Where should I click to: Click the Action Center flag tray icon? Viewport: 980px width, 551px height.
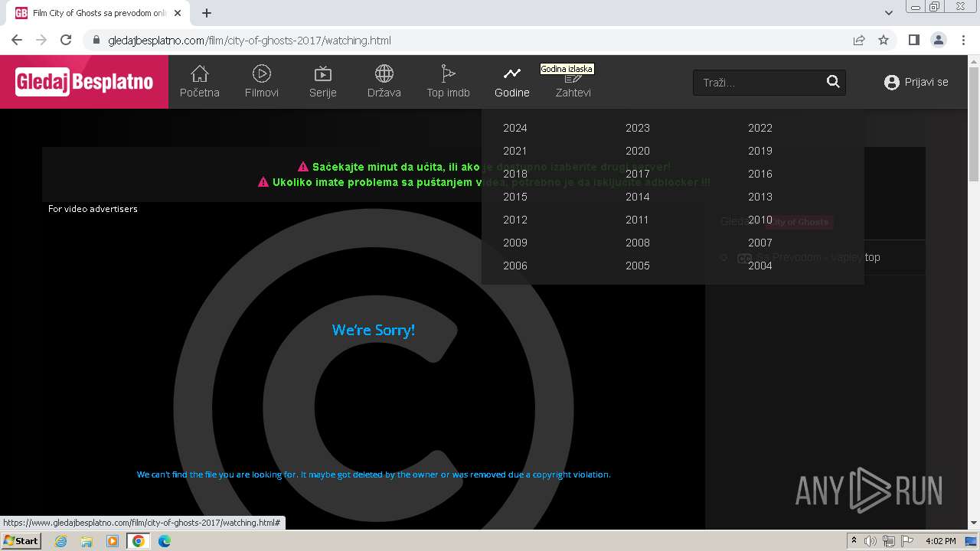906,541
